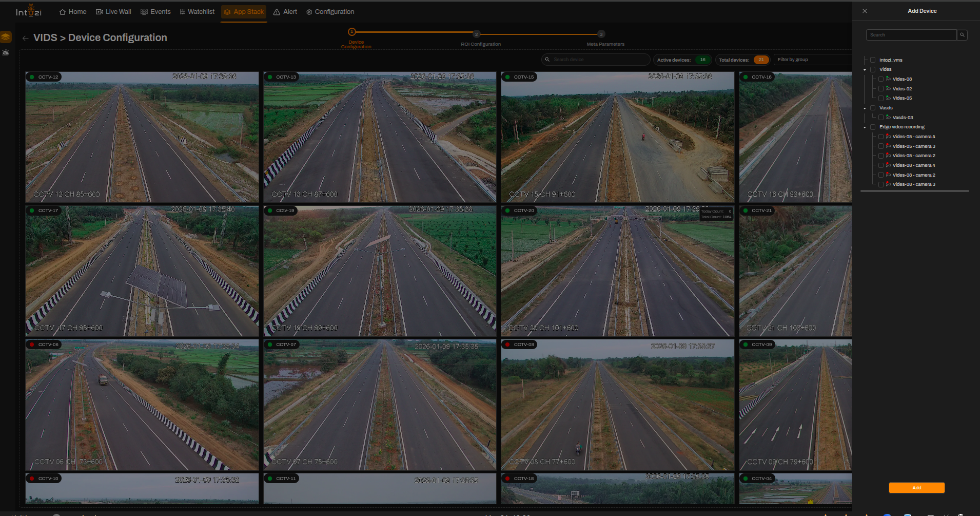Click the Add Device horizontal scrollbar
The width and height of the screenshot is (980, 516).
[915, 191]
